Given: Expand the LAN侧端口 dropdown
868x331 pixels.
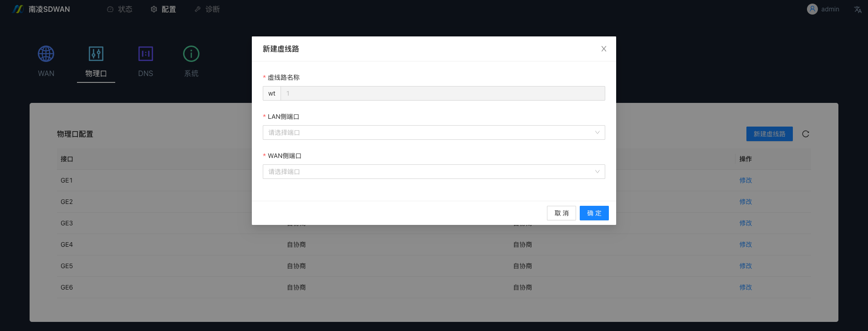Looking at the screenshot, I should point(434,132).
